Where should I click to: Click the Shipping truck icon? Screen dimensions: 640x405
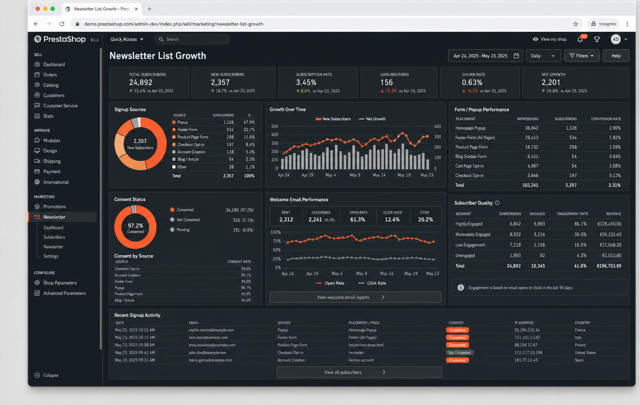(x=37, y=161)
